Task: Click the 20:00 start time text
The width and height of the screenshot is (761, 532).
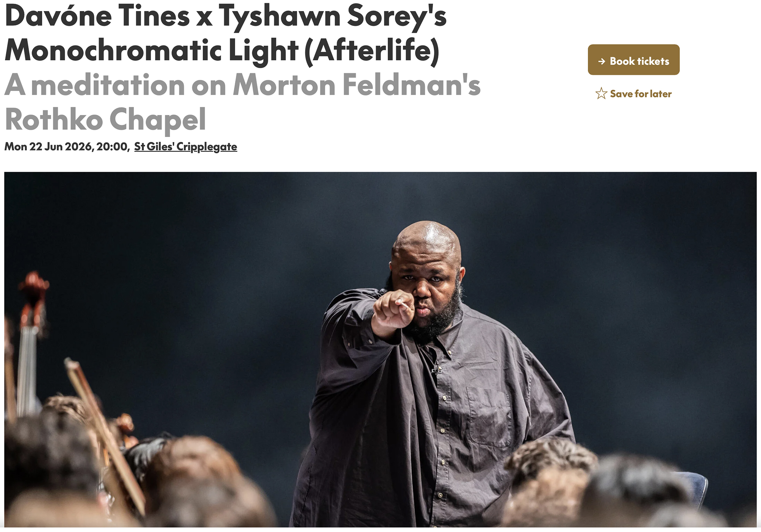Action: tap(112, 147)
